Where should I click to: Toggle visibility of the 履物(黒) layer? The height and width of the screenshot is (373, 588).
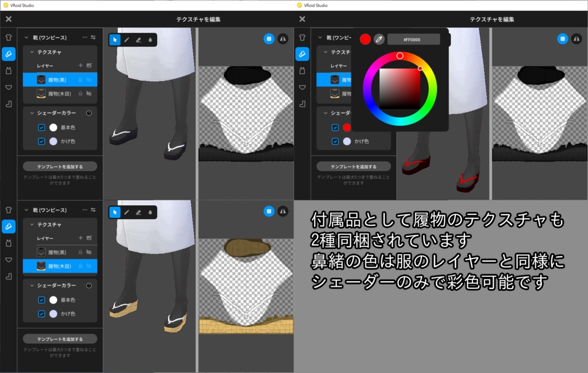(x=89, y=79)
